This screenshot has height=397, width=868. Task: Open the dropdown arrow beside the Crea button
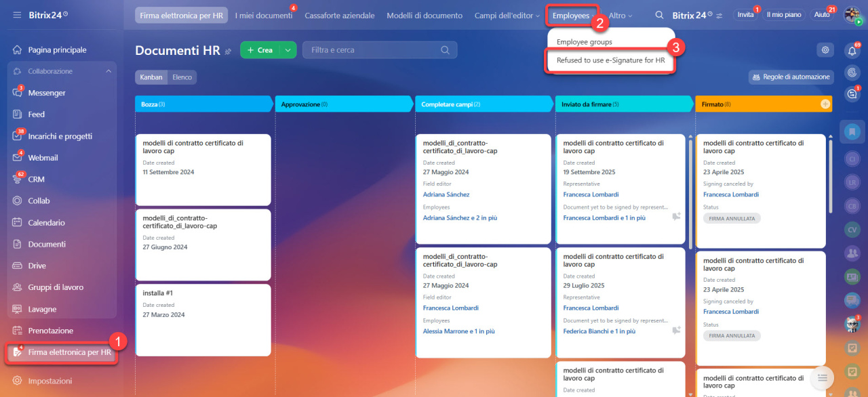(x=288, y=50)
